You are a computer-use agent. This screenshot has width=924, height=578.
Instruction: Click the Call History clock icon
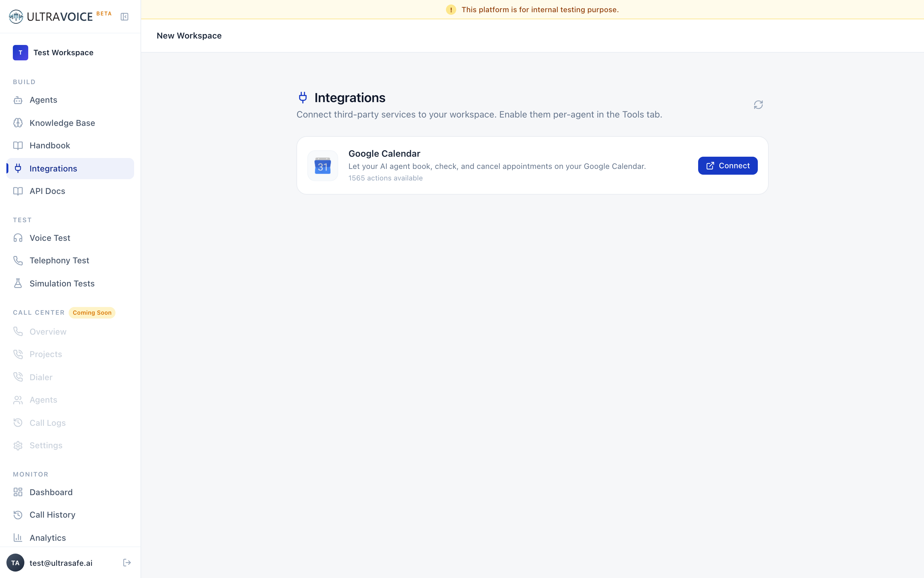[18, 515]
